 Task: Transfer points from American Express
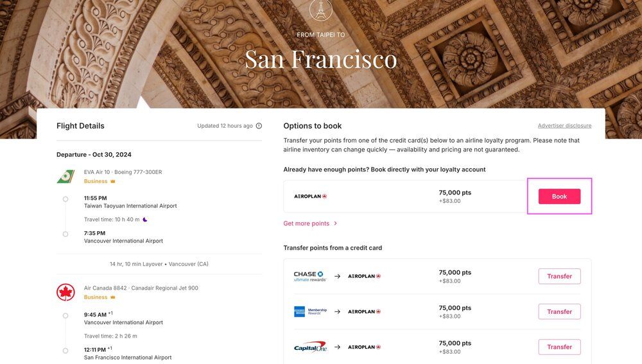[x=559, y=311]
